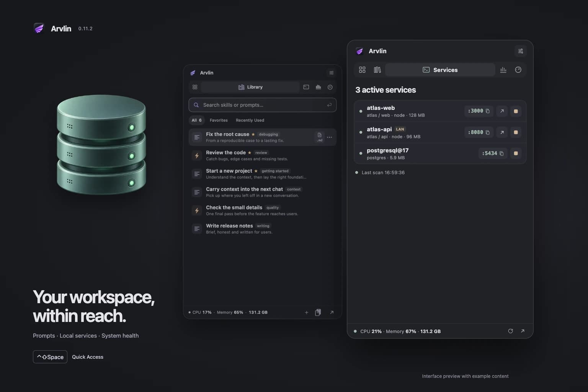Open the more options dots for Fix the root cause

click(x=330, y=137)
